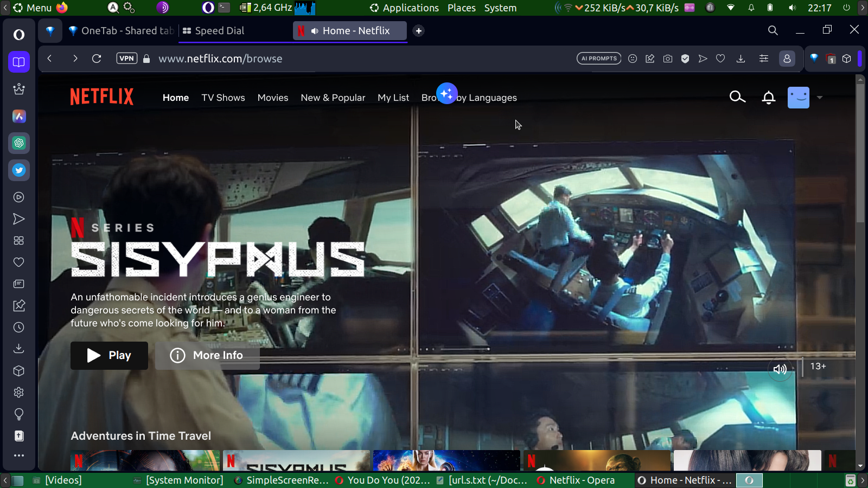
Task: Go to Netflix Home
Action: click(x=176, y=98)
